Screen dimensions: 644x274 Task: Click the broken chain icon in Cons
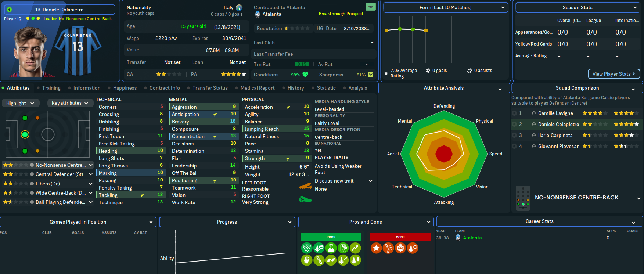tap(388, 248)
